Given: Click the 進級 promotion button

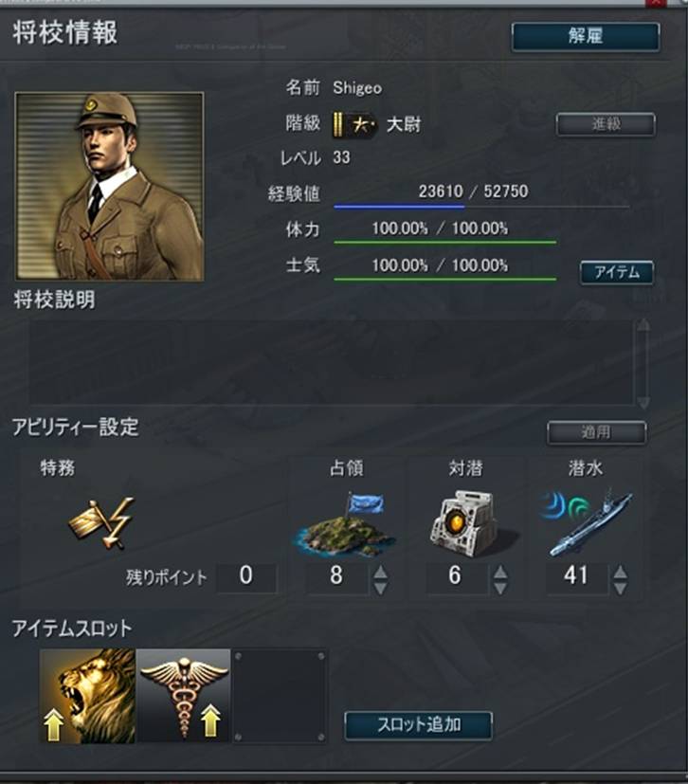Looking at the screenshot, I should coord(606,124).
